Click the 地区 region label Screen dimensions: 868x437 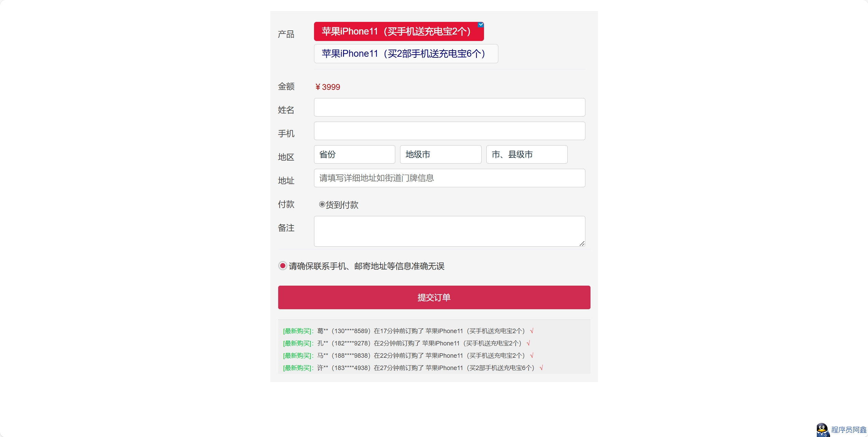286,157
